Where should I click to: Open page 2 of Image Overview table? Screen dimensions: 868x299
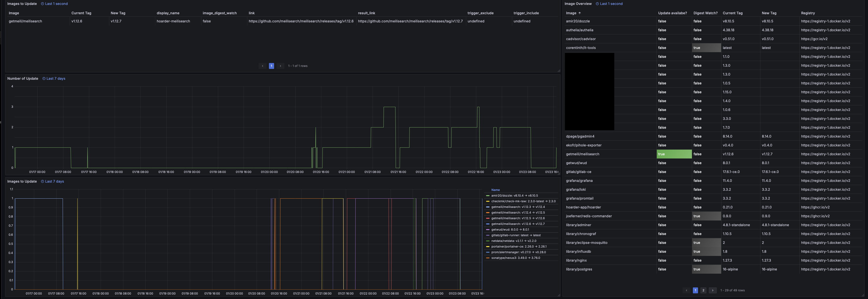[703, 290]
